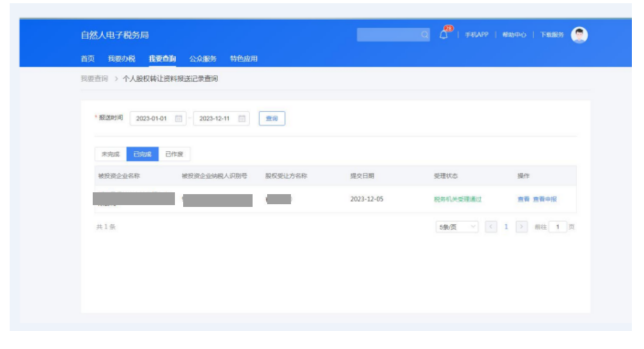Open the 特色应用 navigation tab
The width and height of the screenshot is (644, 349).
tap(244, 59)
